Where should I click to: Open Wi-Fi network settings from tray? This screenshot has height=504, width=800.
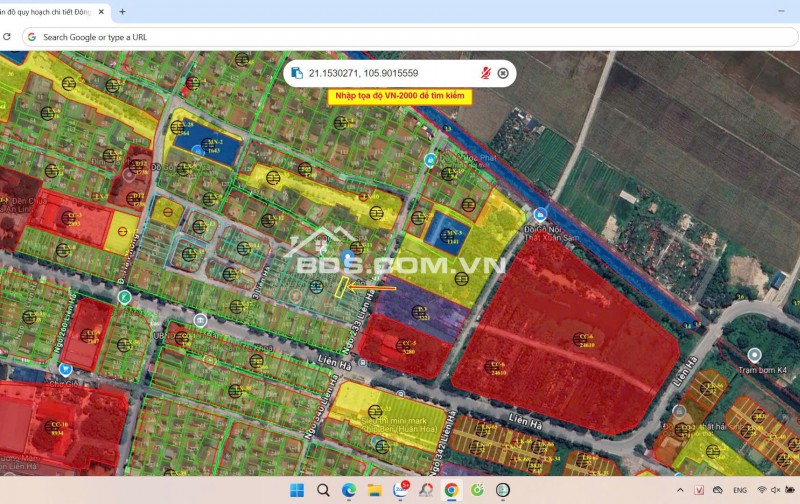point(761,490)
